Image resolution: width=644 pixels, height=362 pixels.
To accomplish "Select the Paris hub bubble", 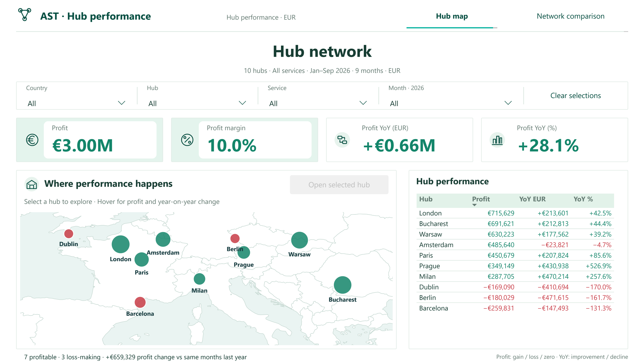I will (142, 259).
